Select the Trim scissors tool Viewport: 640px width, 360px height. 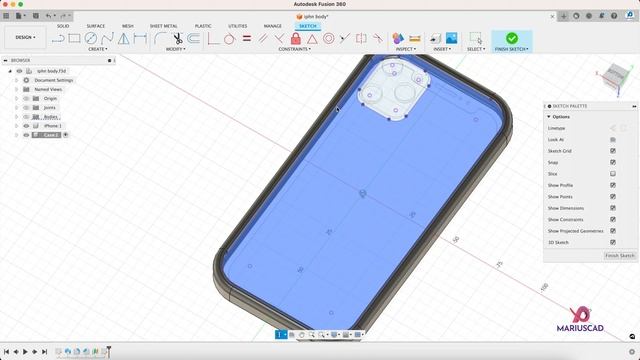coord(177,39)
